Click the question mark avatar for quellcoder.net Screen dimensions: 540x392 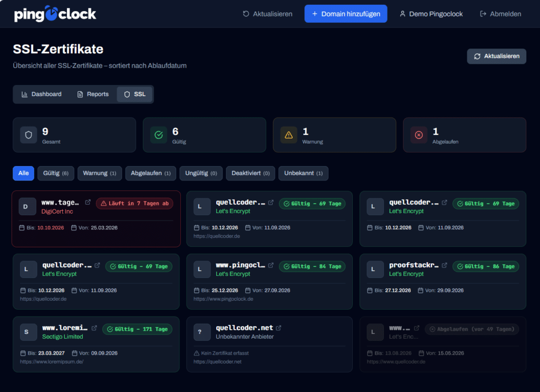pos(202,332)
